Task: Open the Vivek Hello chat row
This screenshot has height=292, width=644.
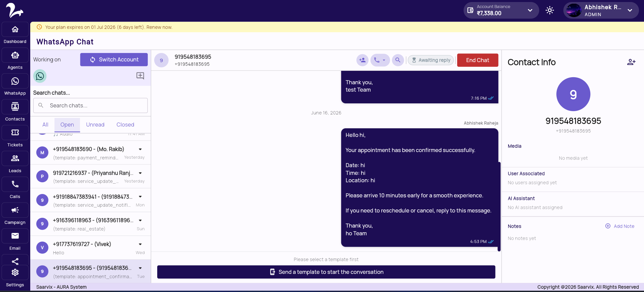Action: [x=90, y=248]
